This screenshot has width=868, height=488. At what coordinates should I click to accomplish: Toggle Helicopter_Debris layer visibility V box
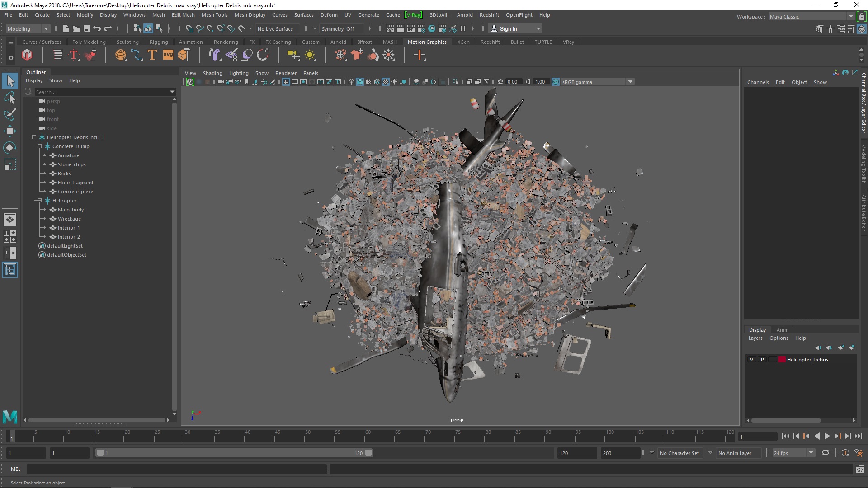pos(751,360)
